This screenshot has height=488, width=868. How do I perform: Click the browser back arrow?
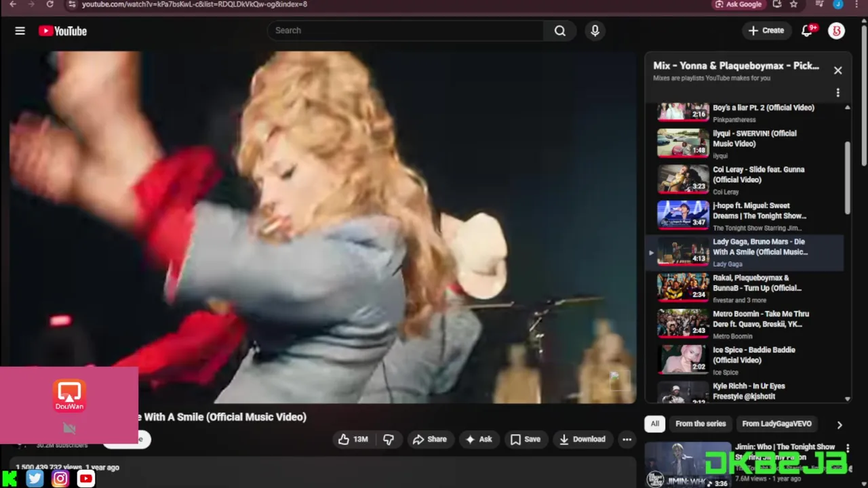13,4
